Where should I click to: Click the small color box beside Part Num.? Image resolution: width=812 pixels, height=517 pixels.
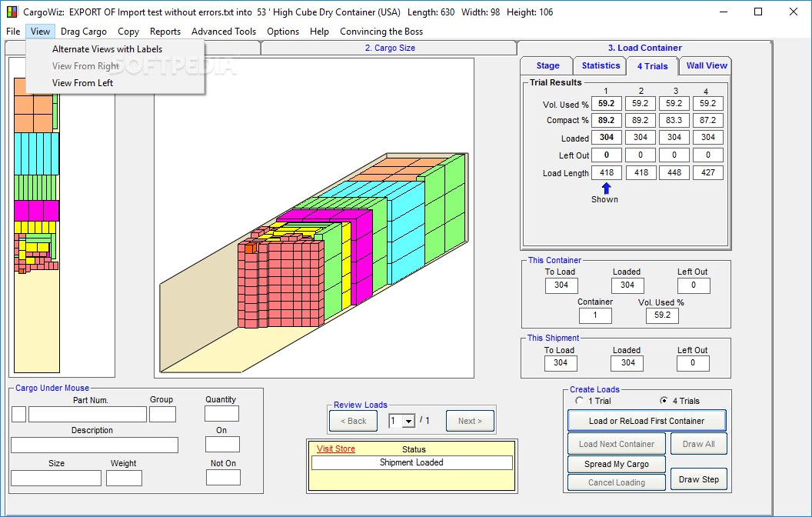(18, 415)
